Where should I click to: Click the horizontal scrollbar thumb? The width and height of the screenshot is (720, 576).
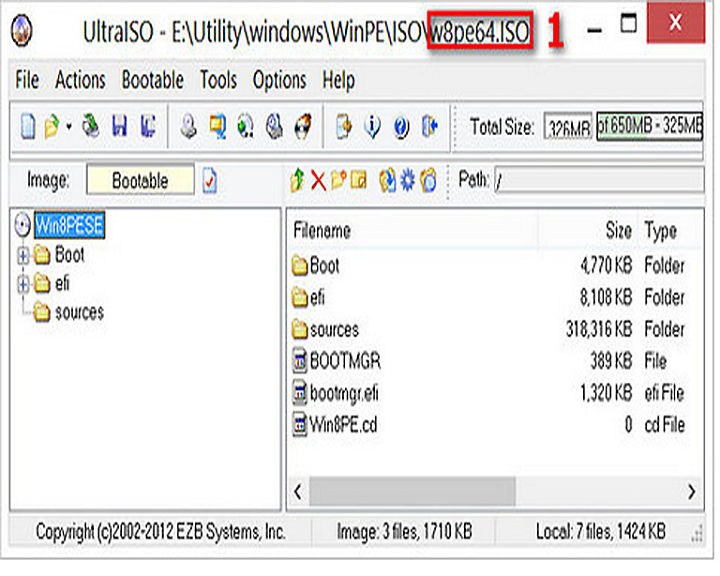coord(412,491)
